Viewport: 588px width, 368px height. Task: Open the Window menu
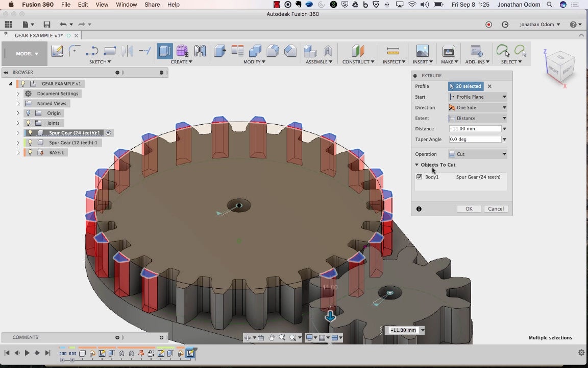[x=126, y=5]
